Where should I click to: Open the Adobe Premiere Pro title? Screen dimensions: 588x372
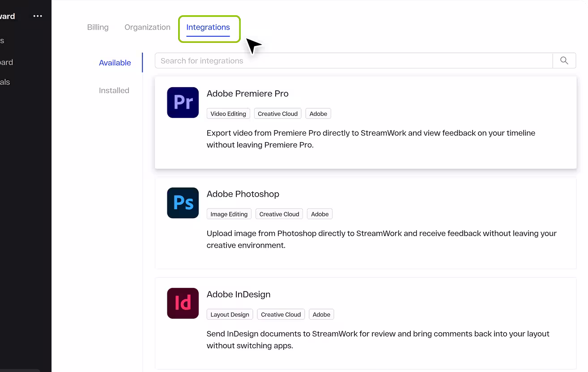click(x=247, y=93)
